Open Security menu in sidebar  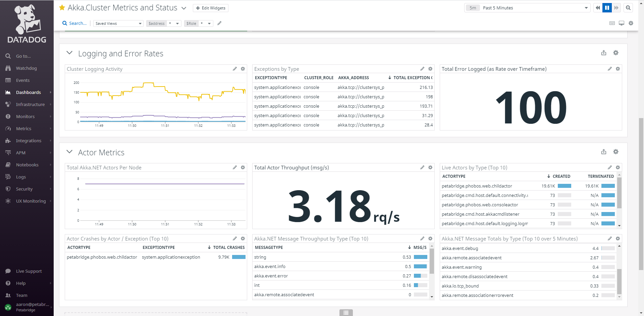pos(27,189)
